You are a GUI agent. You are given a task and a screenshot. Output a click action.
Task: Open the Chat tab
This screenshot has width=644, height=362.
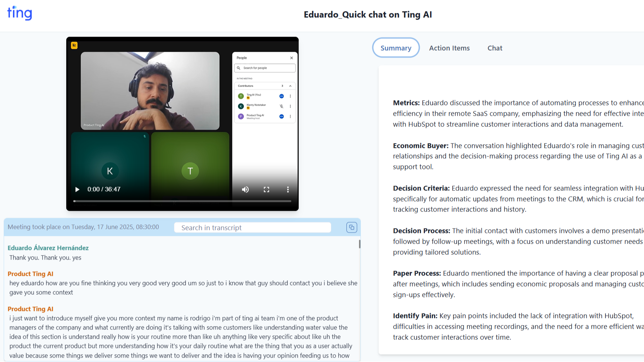pos(494,48)
